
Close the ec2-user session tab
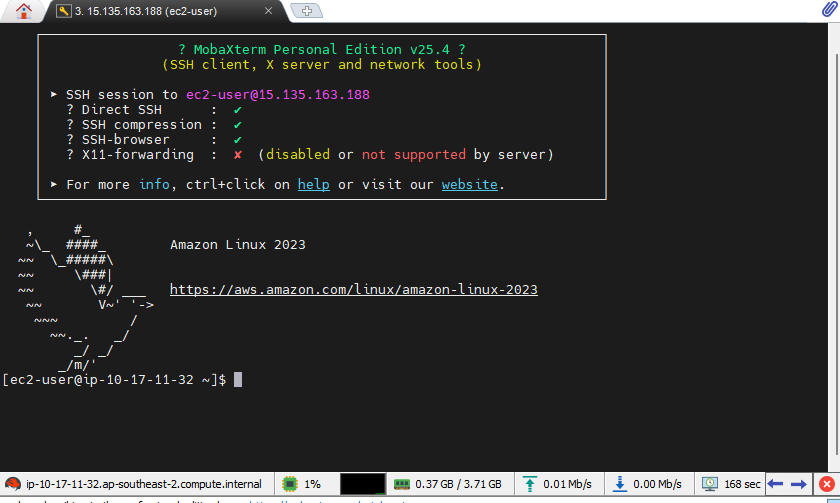268,11
